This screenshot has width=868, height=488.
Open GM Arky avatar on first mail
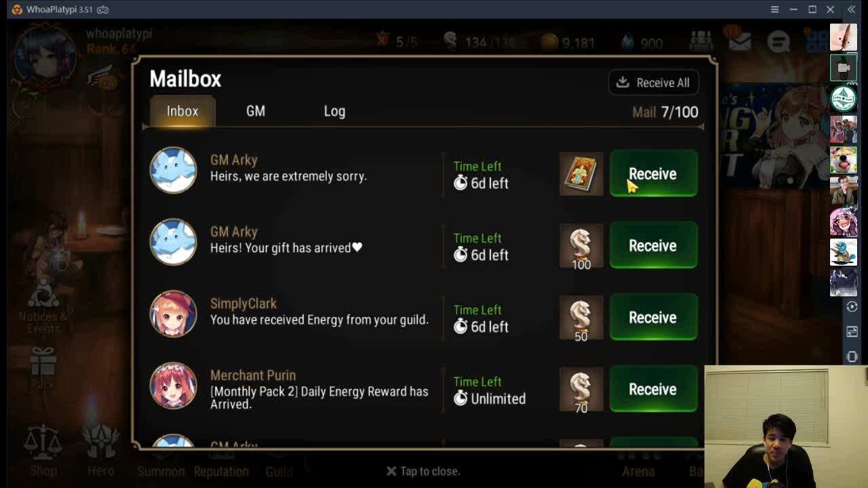point(173,169)
